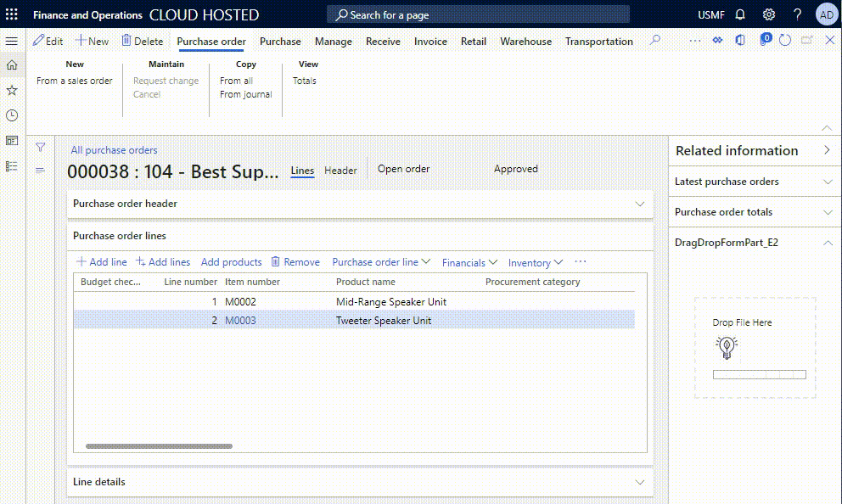Open the Power Apps icon
This screenshot has height=504, width=842.
(x=717, y=40)
